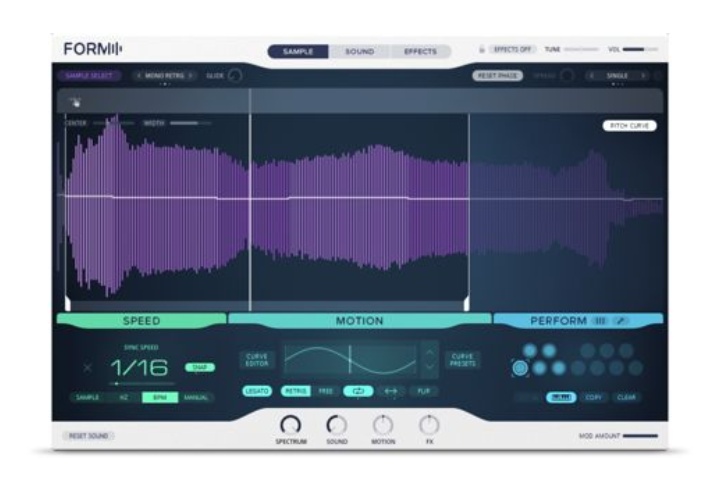Select the SPEED section header
The width and height of the screenshot is (719, 500).
click(142, 321)
